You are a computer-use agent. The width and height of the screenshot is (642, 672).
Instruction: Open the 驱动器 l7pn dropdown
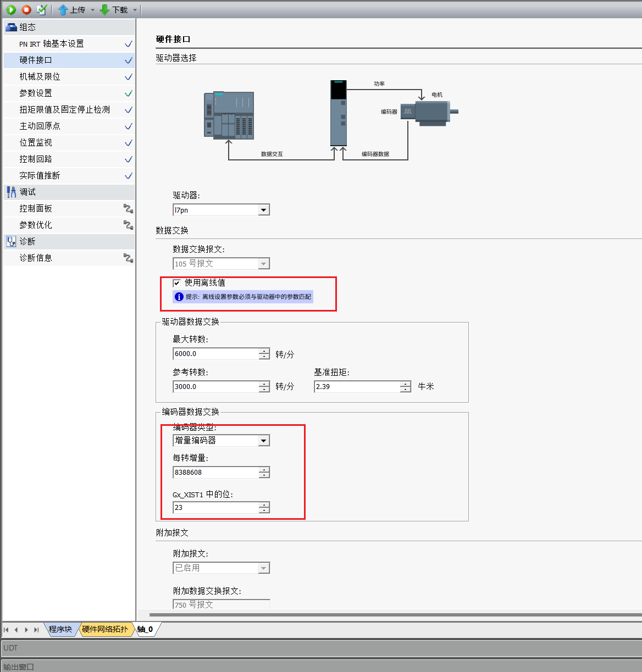click(x=221, y=210)
